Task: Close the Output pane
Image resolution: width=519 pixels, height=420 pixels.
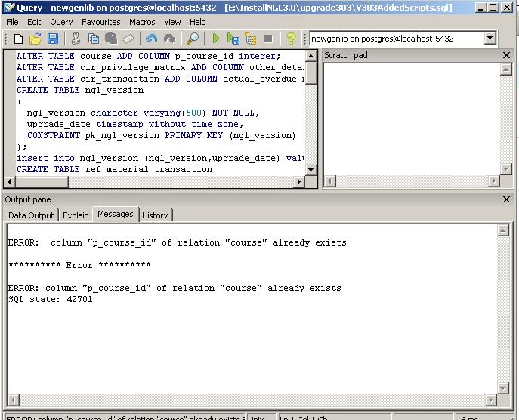Action: point(507,199)
